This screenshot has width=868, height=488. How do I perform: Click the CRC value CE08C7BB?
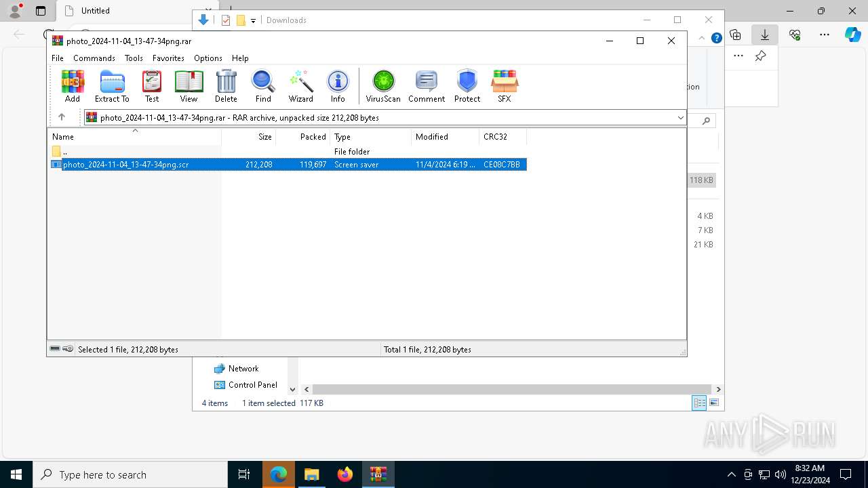[x=502, y=165]
